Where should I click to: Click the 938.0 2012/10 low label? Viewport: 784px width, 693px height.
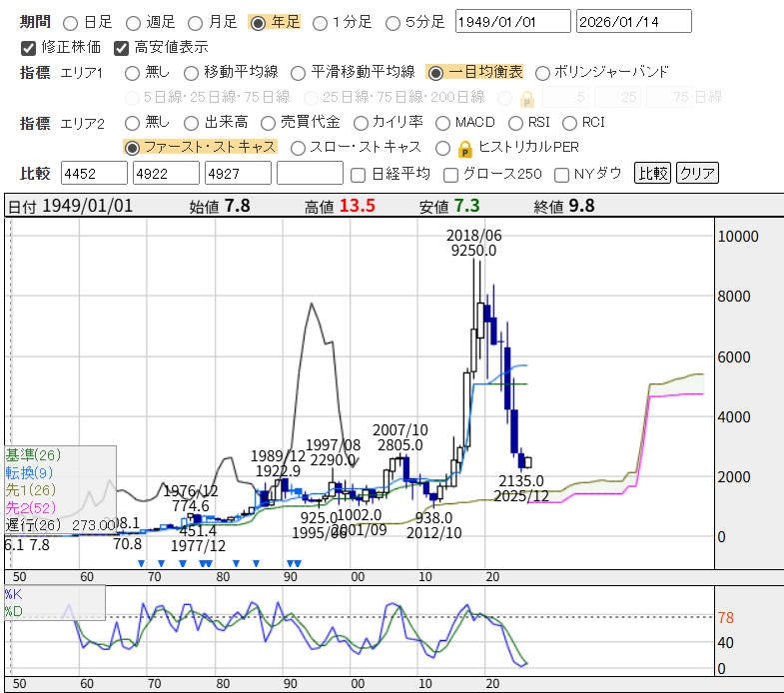434,525
